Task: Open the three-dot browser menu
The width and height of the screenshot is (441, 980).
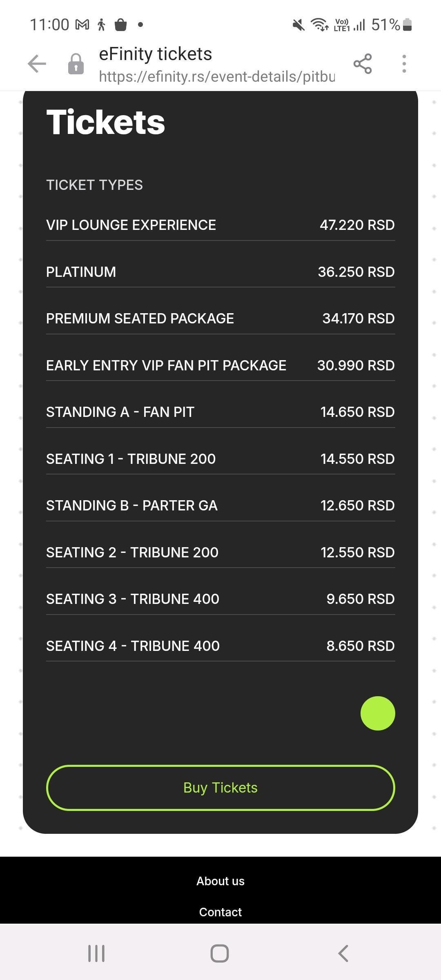Action: [404, 64]
